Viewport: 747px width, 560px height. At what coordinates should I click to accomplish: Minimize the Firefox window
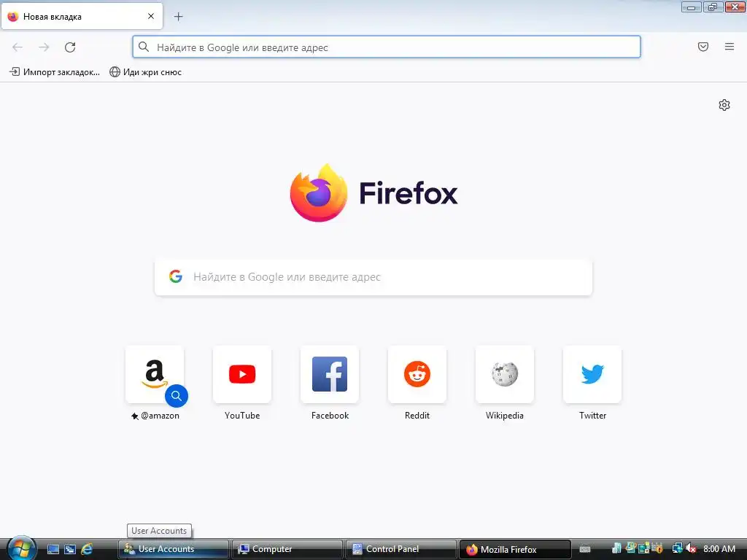(x=691, y=7)
